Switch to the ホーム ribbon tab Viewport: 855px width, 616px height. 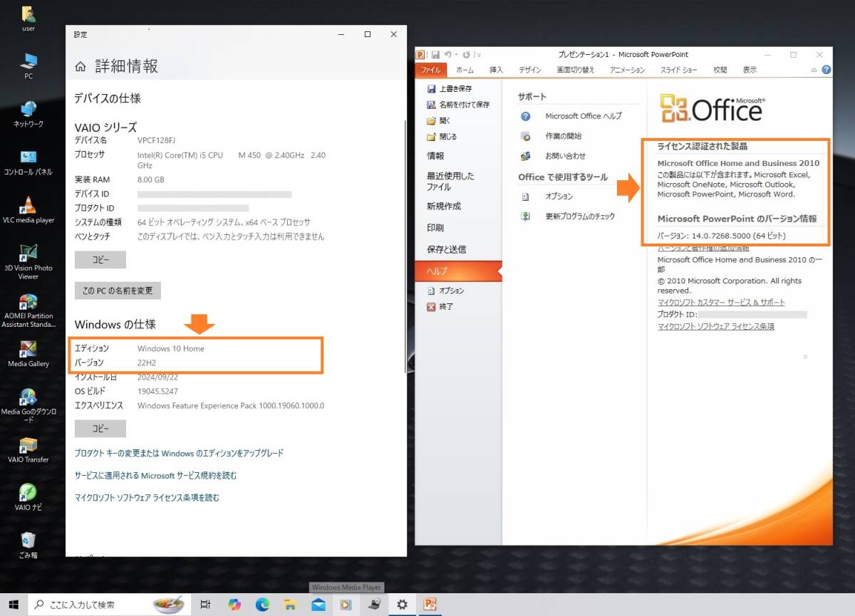coord(465,70)
